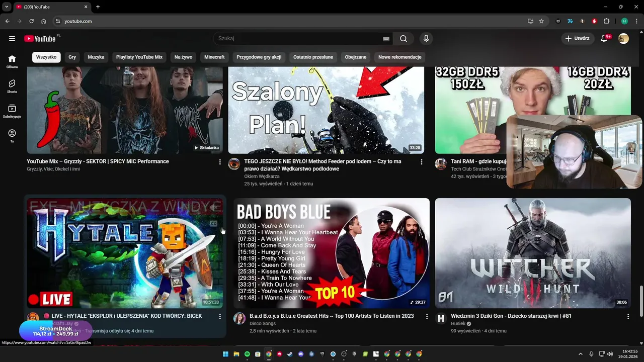Select the Na żywo filter chip
This screenshot has width=644, height=362.
pyautogui.click(x=184, y=57)
